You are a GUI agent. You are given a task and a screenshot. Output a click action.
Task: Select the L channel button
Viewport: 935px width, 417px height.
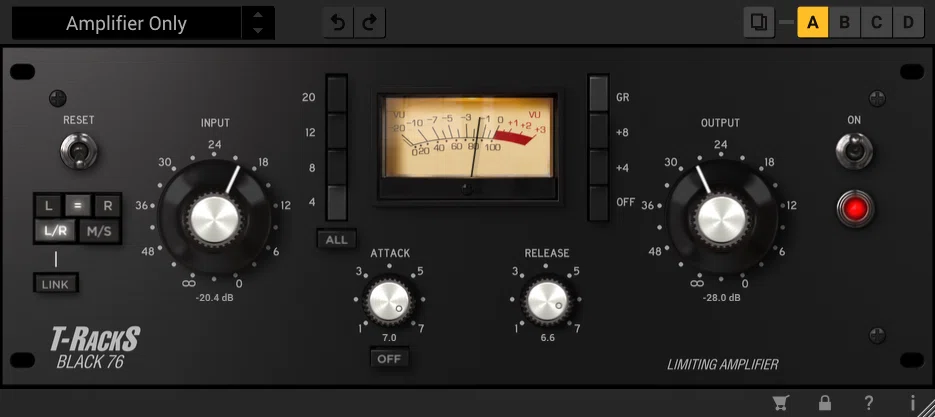pos(49,206)
